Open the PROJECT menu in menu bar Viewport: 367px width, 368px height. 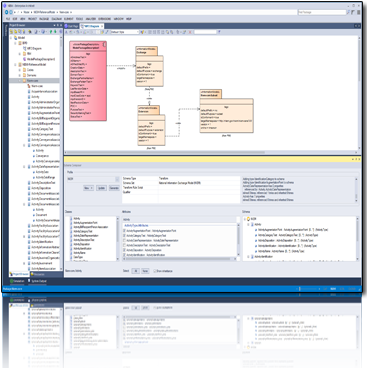tap(32, 19)
